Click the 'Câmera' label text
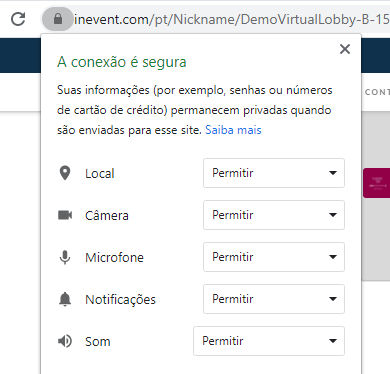Viewport: 390px width, 374px height. pyautogui.click(x=107, y=216)
